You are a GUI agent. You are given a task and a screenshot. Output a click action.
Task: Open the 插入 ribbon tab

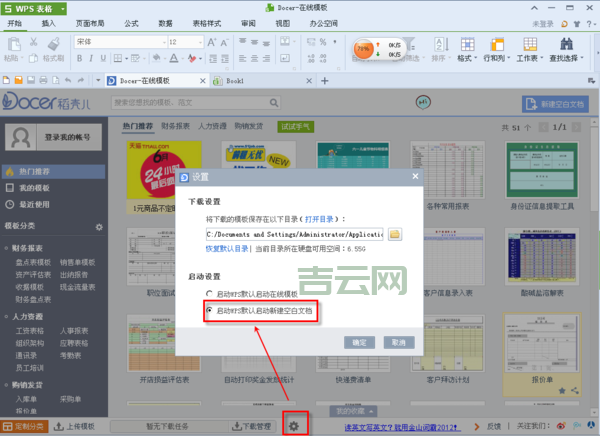click(48, 23)
